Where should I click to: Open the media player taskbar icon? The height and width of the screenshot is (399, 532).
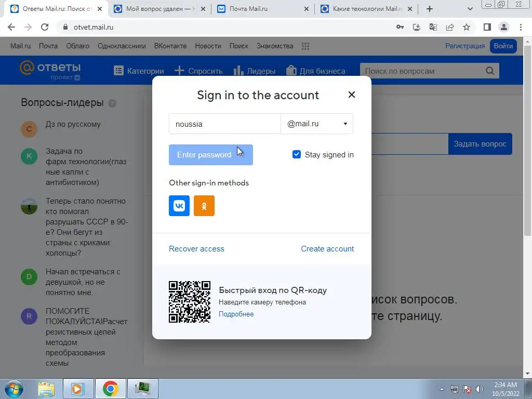tap(78, 389)
